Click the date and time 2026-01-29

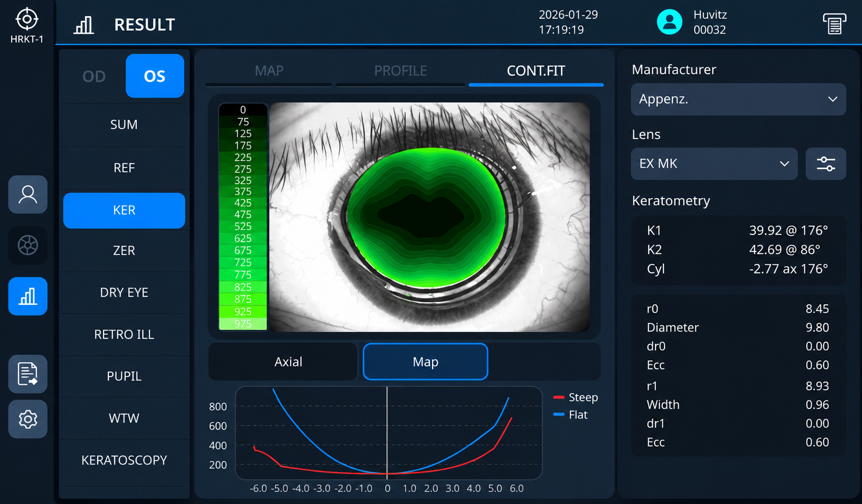click(568, 22)
